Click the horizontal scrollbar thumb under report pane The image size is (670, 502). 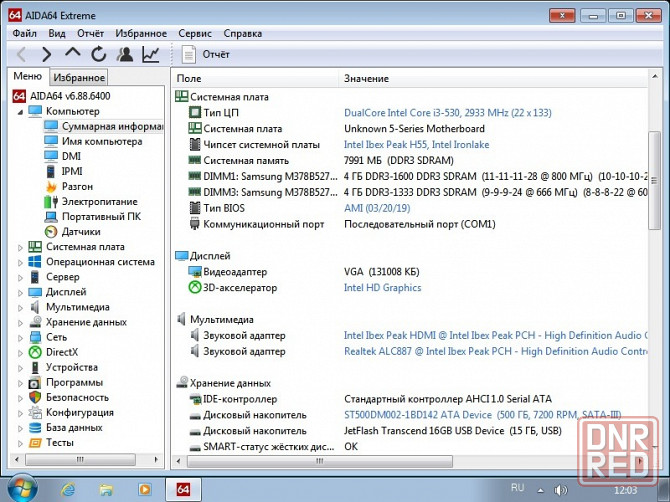[320, 461]
